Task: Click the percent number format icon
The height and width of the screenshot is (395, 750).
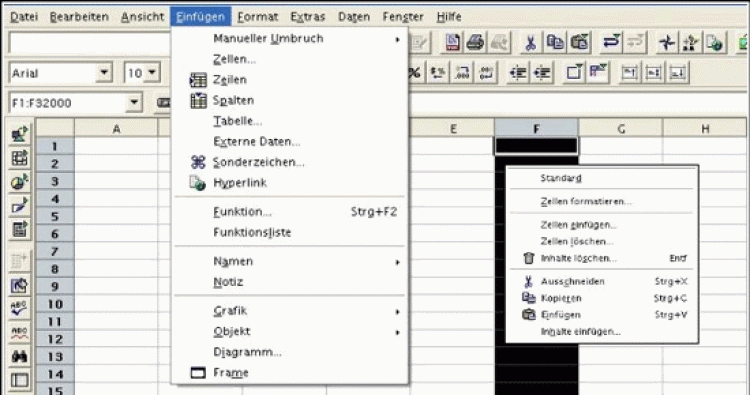Action: click(414, 73)
